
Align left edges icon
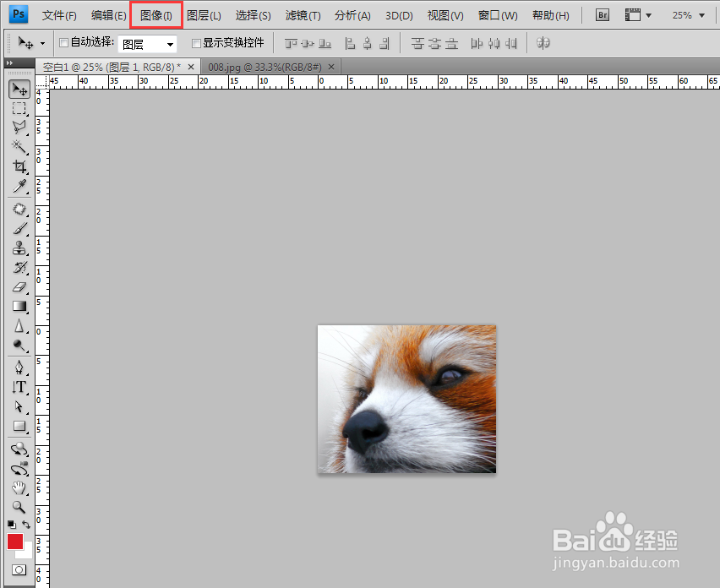coord(351,44)
